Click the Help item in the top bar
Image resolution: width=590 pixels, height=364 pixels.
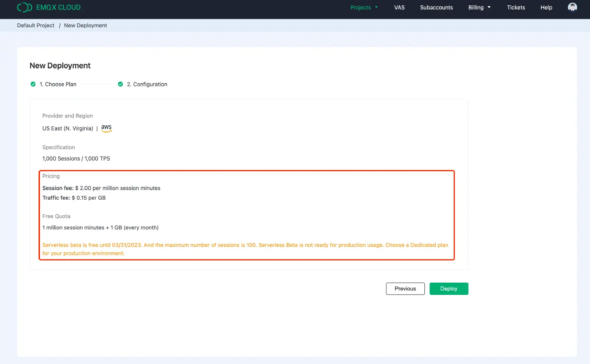tap(546, 7)
